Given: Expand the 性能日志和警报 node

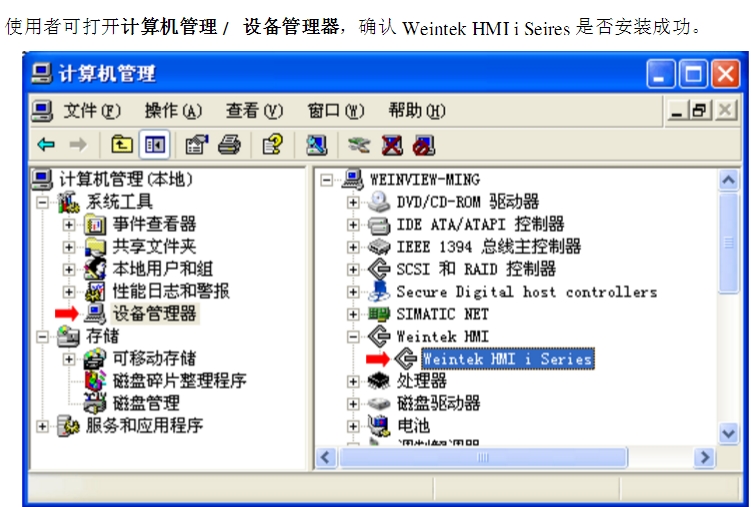Looking at the screenshot, I should point(69,291).
